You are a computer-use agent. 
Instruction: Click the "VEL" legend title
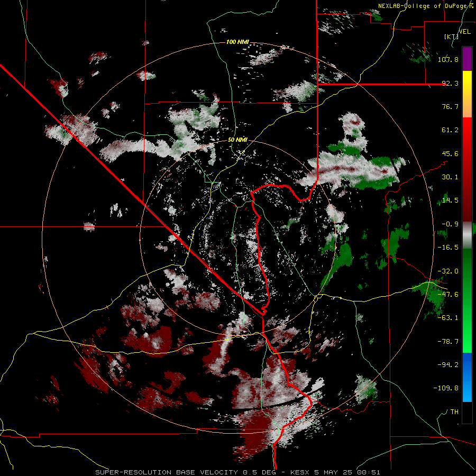coord(464,32)
